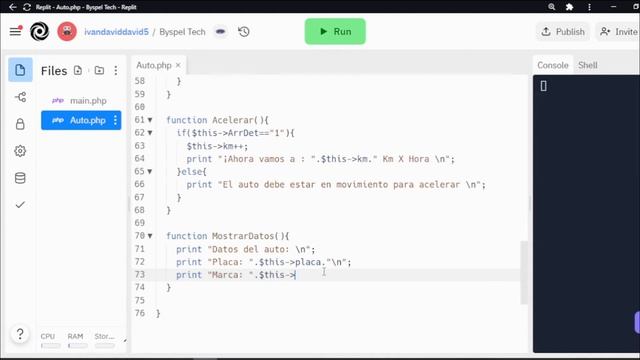The width and height of the screenshot is (640, 360).
Task: Open the version control sidebar icon
Action: click(x=20, y=97)
